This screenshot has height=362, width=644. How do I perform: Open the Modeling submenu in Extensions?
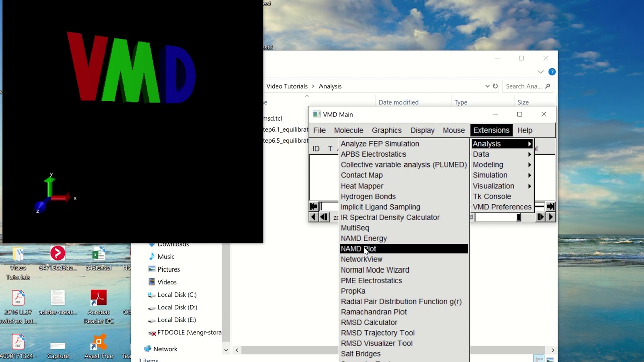point(502,165)
